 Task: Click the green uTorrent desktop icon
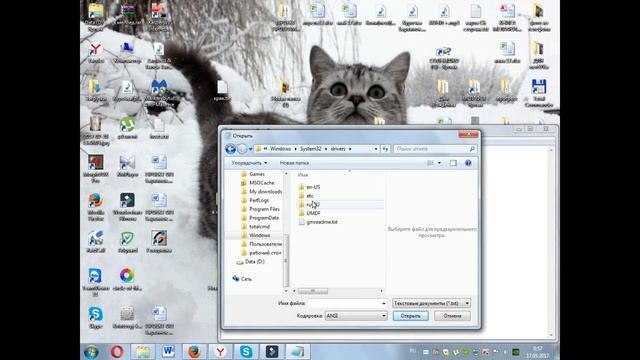pyautogui.click(x=127, y=129)
